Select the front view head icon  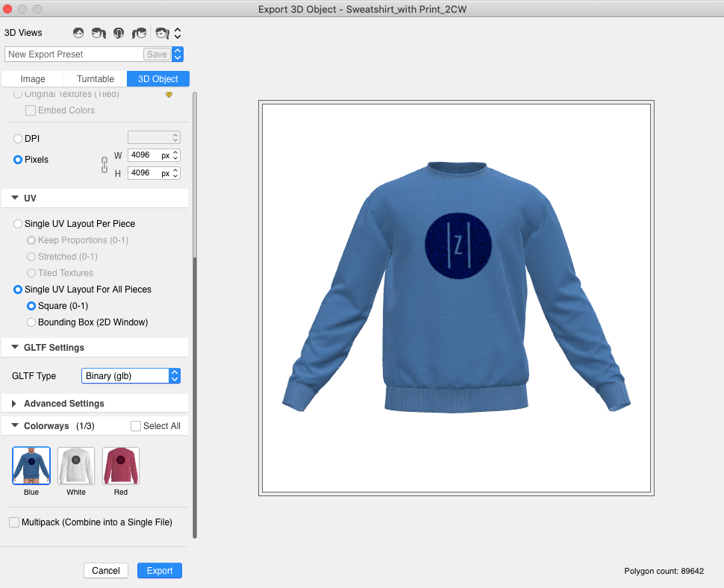coord(78,33)
